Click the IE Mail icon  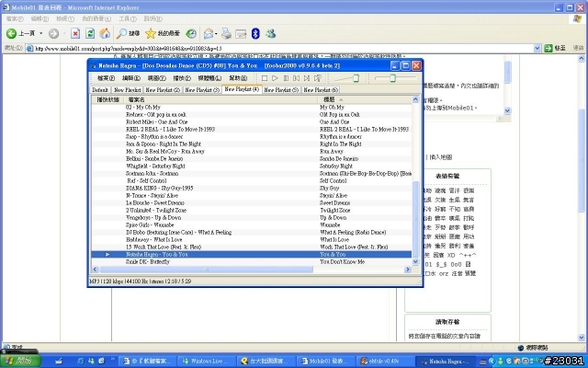209,33
